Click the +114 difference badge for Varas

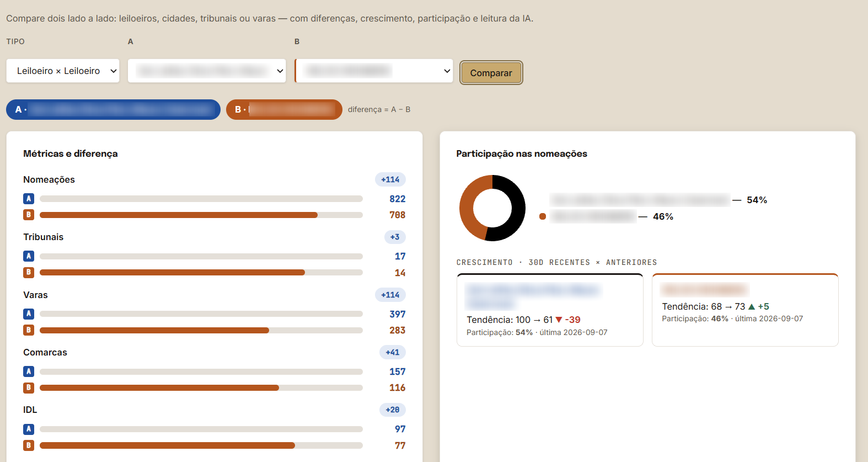tap(390, 295)
